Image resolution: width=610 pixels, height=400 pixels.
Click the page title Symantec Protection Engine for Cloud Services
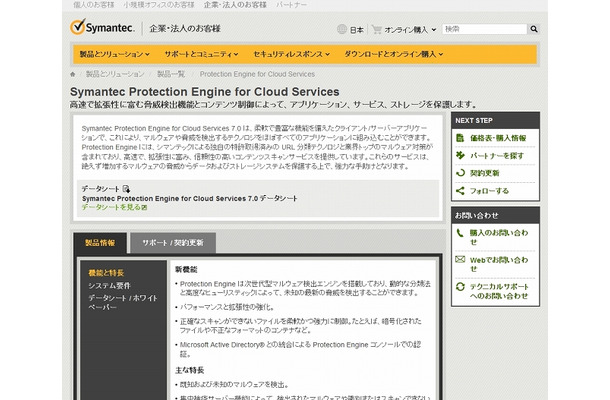[x=205, y=92]
